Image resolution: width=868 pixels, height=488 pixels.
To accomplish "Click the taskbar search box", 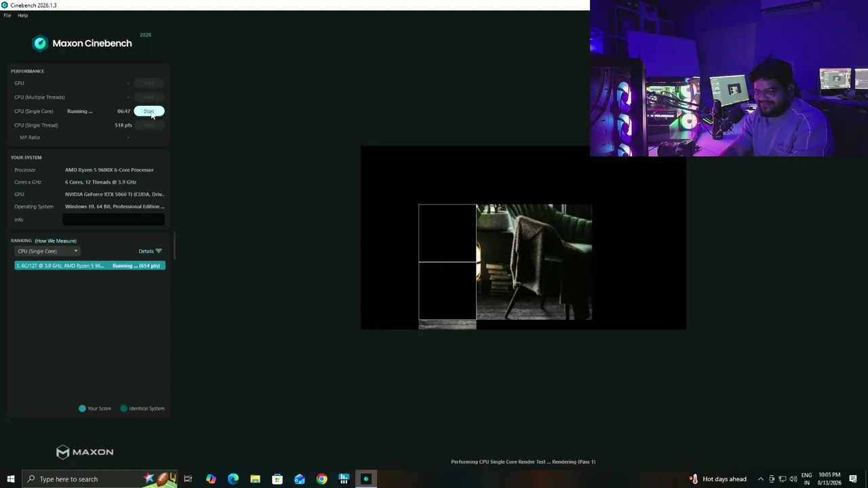I will pyautogui.click(x=99, y=479).
